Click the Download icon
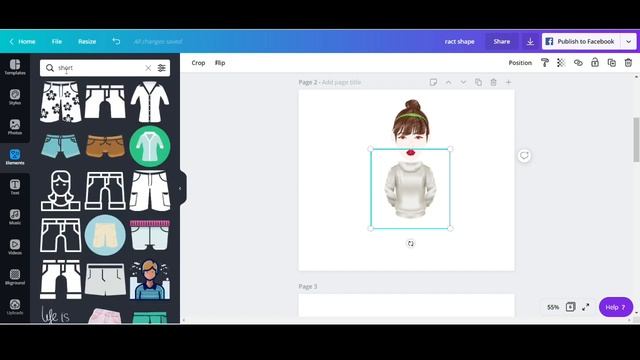The height and width of the screenshot is (360, 640). tap(530, 41)
